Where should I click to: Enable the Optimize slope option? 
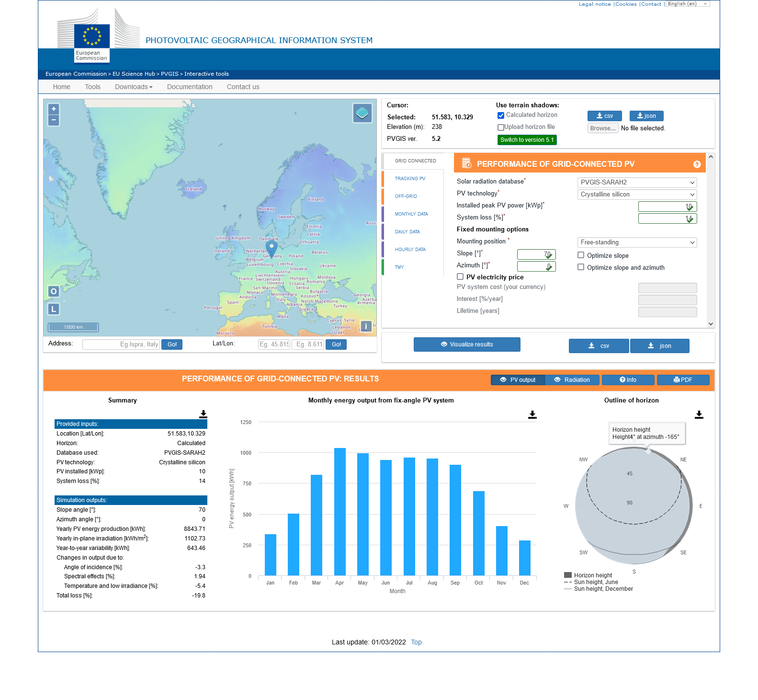click(581, 255)
